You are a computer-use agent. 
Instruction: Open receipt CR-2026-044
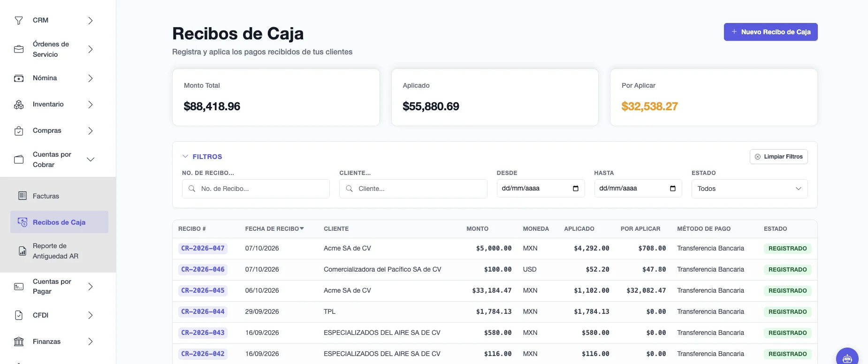pyautogui.click(x=203, y=311)
